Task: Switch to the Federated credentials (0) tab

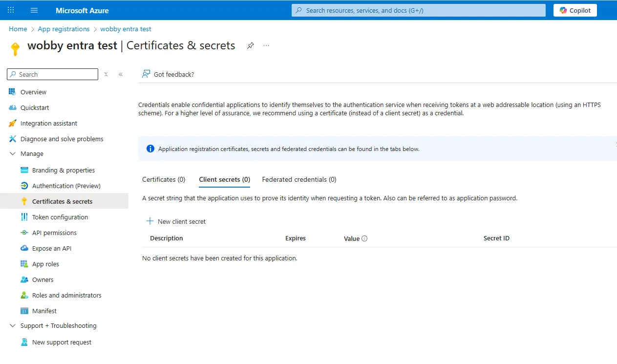Action: coord(299,179)
